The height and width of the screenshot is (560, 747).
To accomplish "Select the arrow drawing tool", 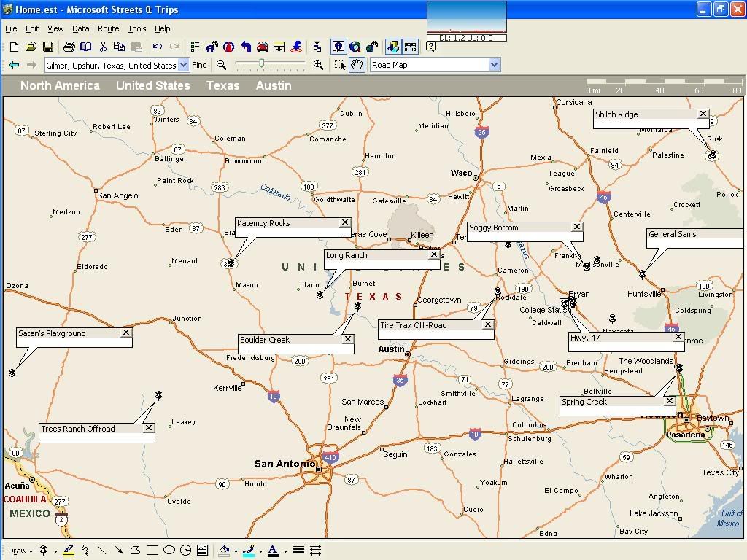I will coord(119,551).
